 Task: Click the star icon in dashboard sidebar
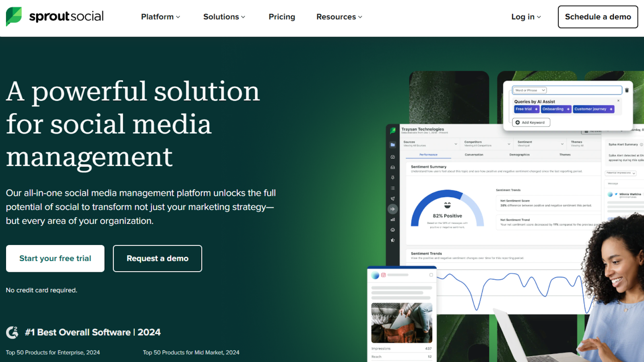(393, 240)
